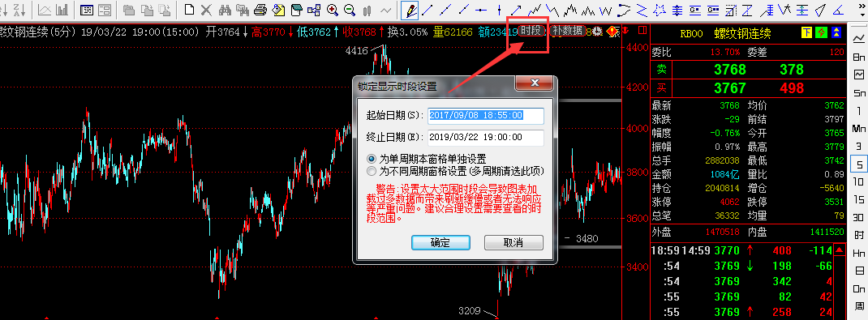868x320 pixels.
Task: Click the 补数据 fill data button
Action: point(567,31)
